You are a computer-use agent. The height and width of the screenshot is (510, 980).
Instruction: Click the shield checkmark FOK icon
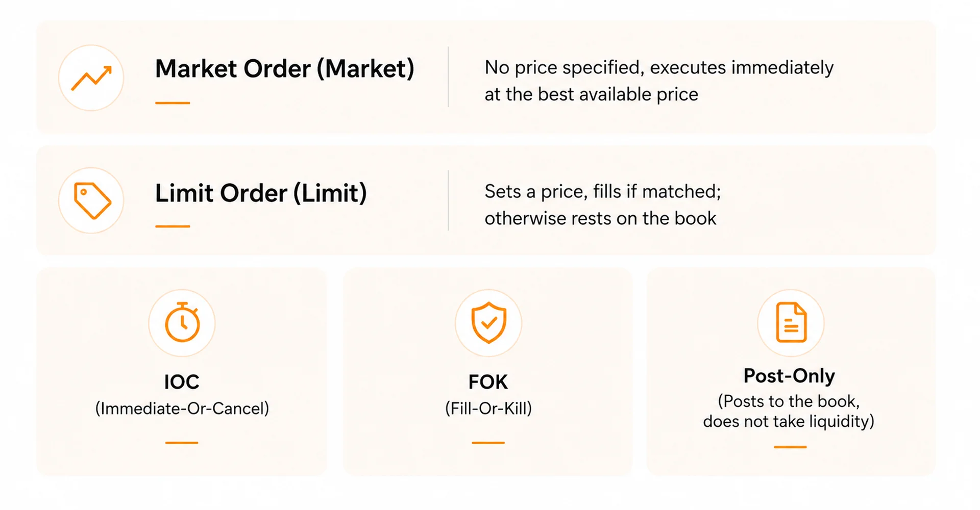488,323
